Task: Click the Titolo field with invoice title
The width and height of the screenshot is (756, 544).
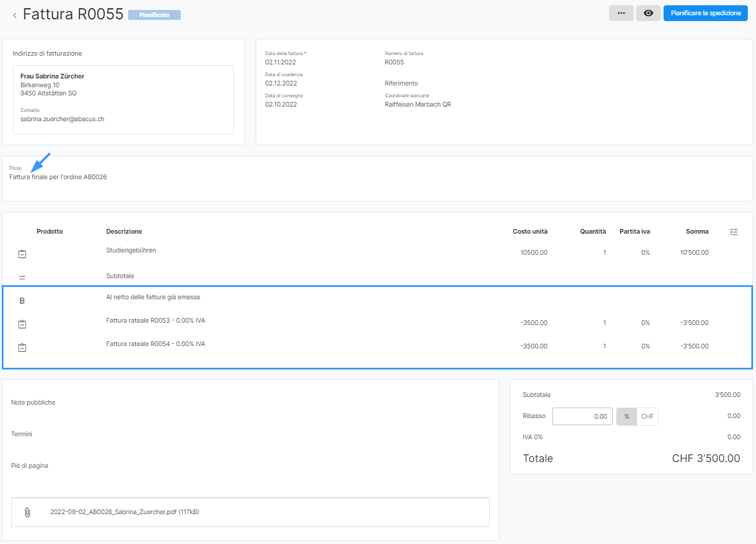Action: tap(59, 177)
